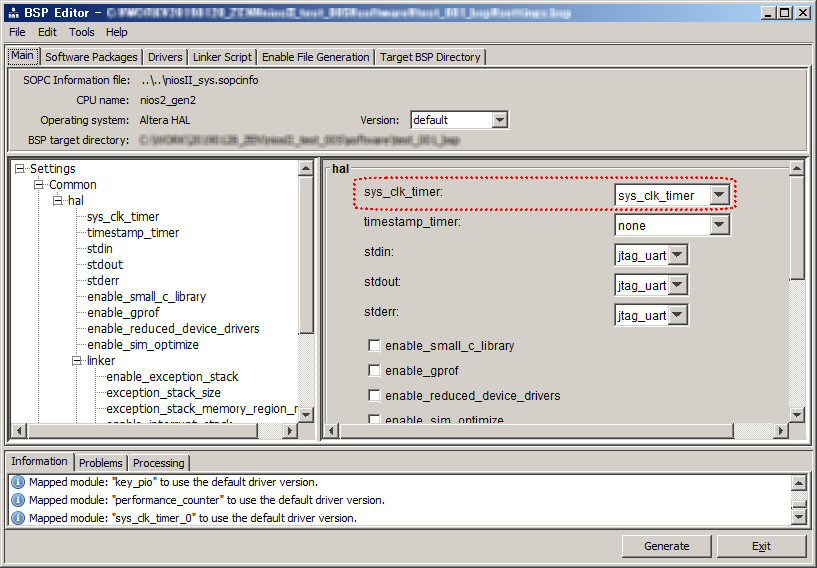Enable the enable_small_c_library checkbox
The image size is (817, 568).
[x=374, y=345]
